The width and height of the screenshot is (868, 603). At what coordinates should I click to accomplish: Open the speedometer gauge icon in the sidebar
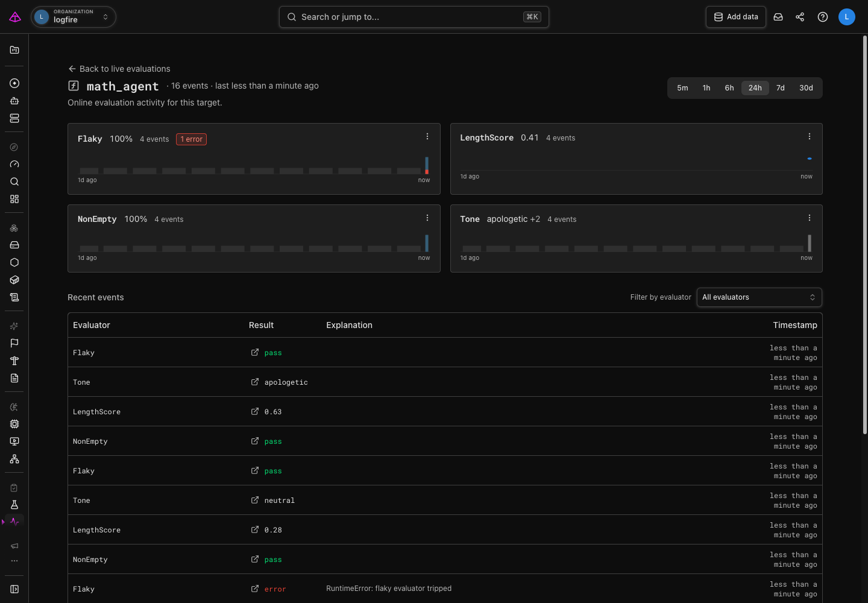tap(14, 164)
